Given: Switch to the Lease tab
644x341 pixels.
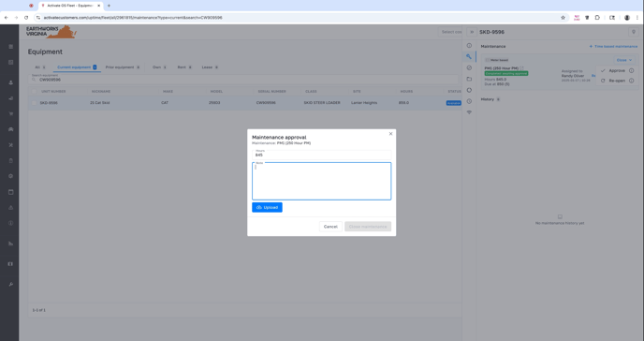Looking at the screenshot, I should pos(210,67).
